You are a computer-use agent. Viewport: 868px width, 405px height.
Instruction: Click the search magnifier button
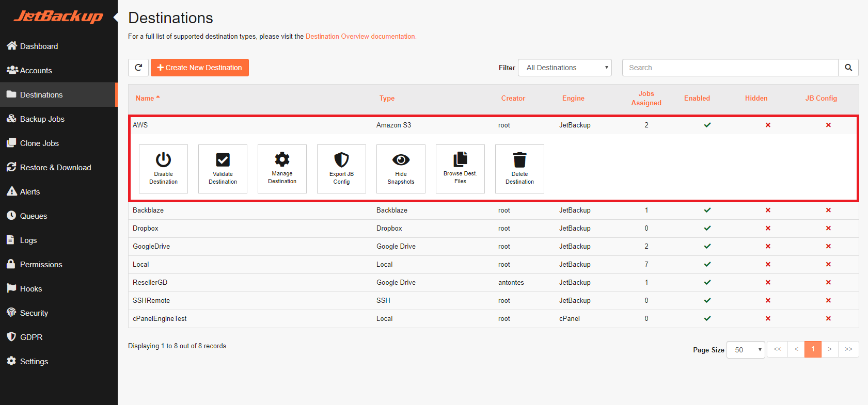(848, 68)
